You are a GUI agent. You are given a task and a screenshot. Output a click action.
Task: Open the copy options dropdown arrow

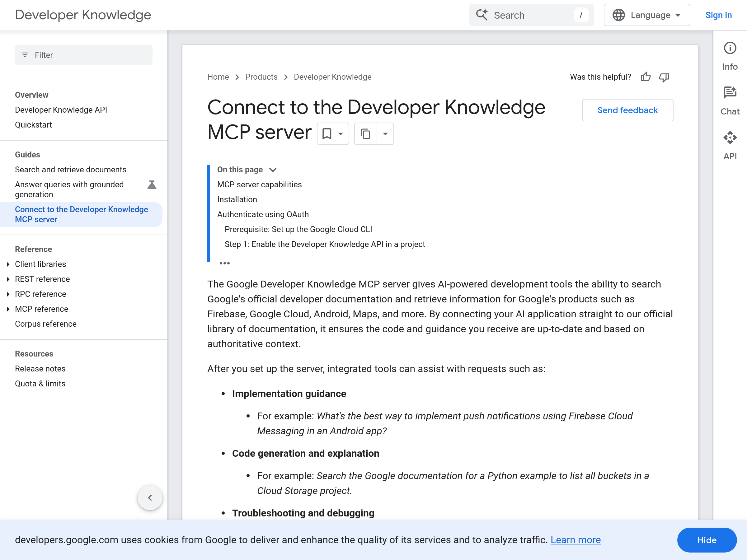click(x=385, y=134)
